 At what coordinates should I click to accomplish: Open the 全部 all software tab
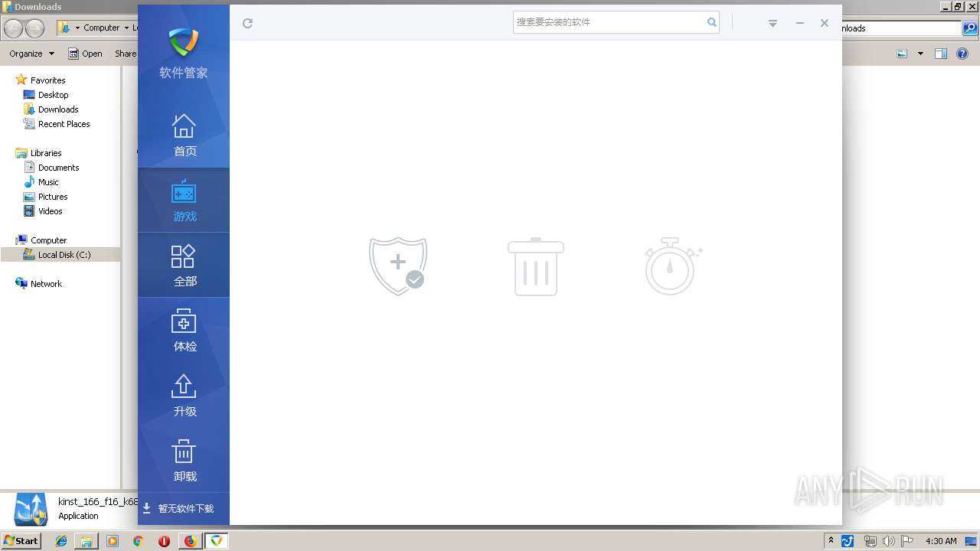coord(184,265)
